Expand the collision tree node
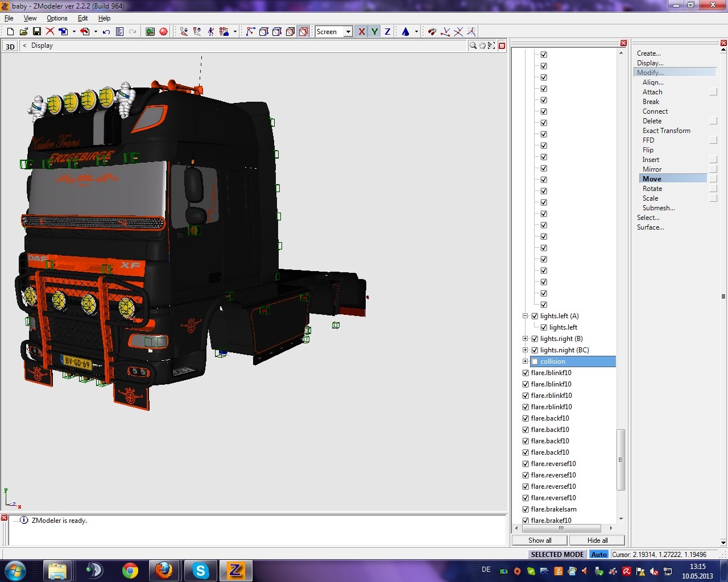The image size is (728, 582). pyautogui.click(x=526, y=361)
